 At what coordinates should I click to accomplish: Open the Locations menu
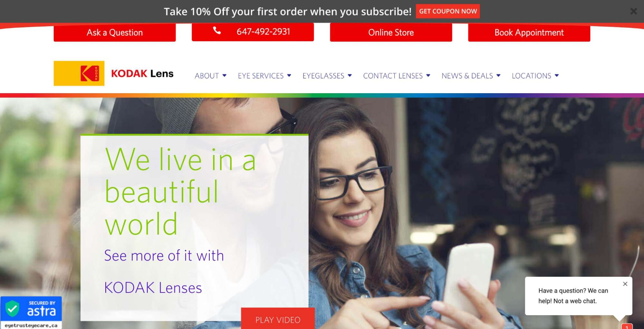535,76
